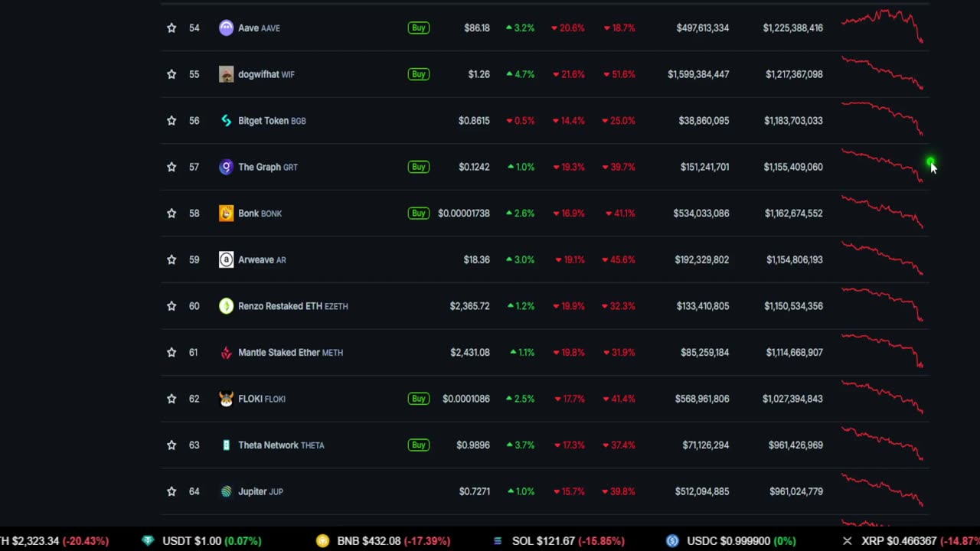This screenshot has height=551, width=980.
Task: Click FLOKI market cap $1,027,394,843
Action: point(792,399)
